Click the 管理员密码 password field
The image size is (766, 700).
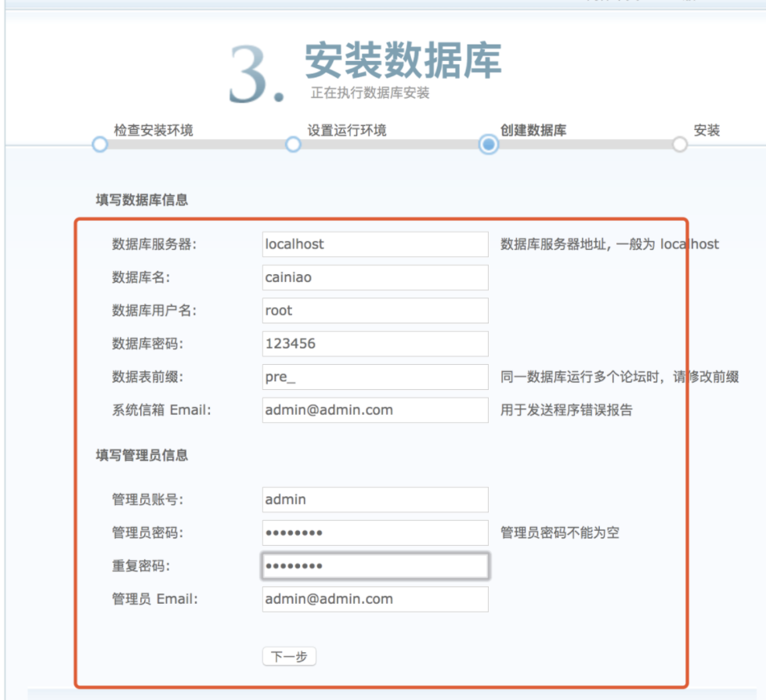[x=375, y=533]
